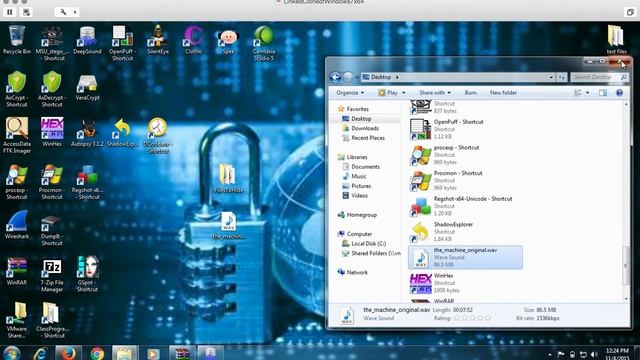640x360 pixels.
Task: Select the Spek desktop icon
Action: click(x=229, y=40)
